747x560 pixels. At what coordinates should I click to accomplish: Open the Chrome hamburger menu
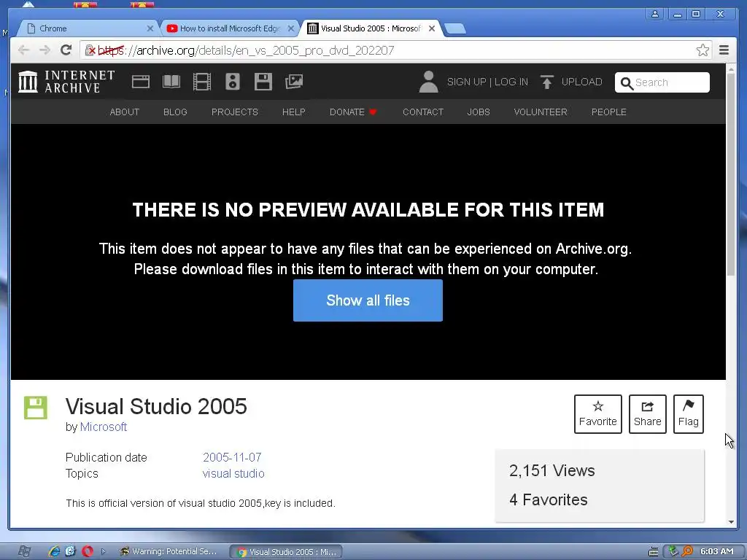[x=724, y=50]
